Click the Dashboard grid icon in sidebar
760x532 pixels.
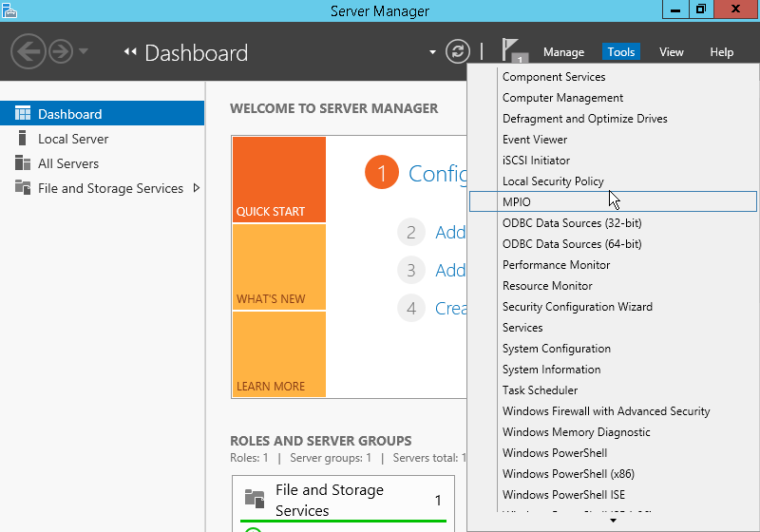point(23,113)
